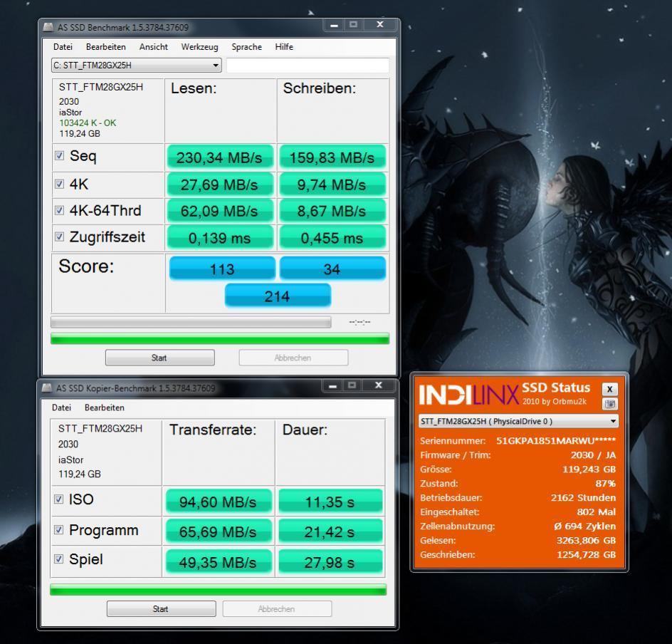The height and width of the screenshot is (644, 672).
Task: Open Datei menu in AS SSD Benchmark
Action: [x=63, y=47]
